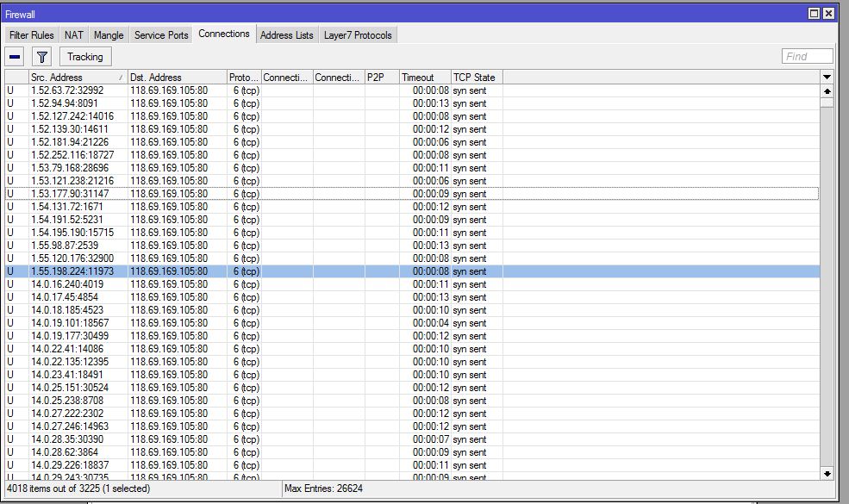Open the Address Lists tab

[x=286, y=35]
